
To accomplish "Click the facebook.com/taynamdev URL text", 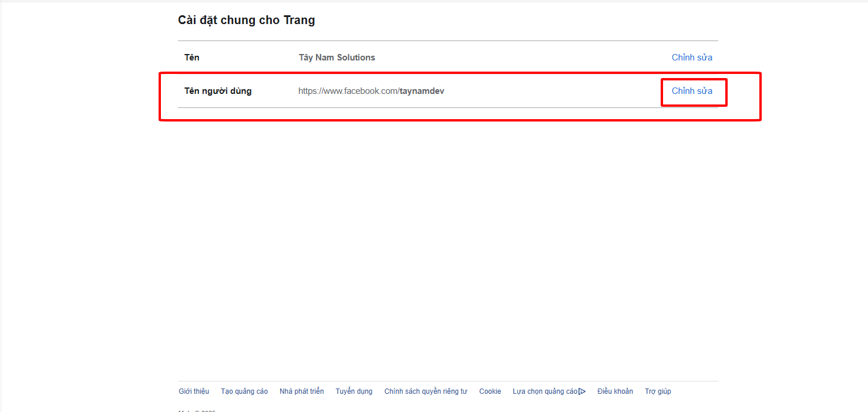I will coord(348,91).
